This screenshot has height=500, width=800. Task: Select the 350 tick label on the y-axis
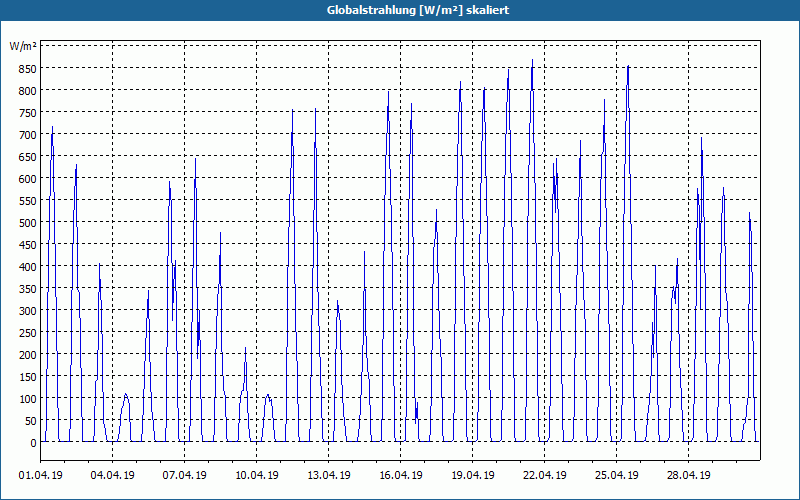click(28, 289)
